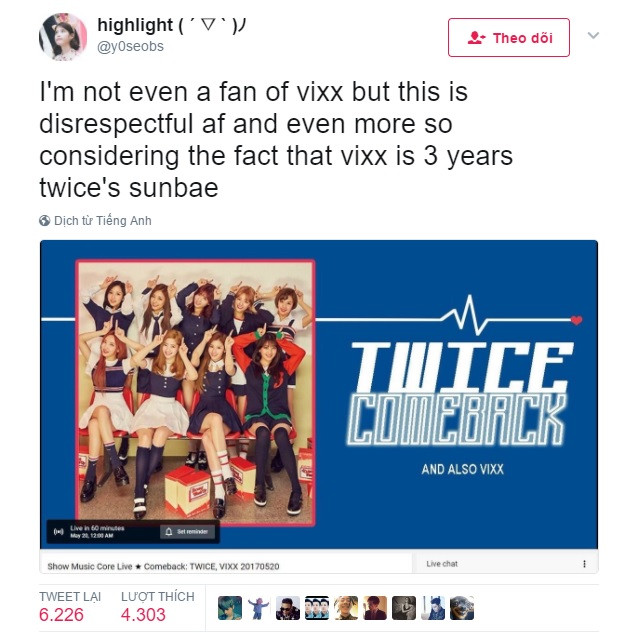Click the live broadcast signal icon
The width and height of the screenshot is (639, 633).
coord(59,532)
